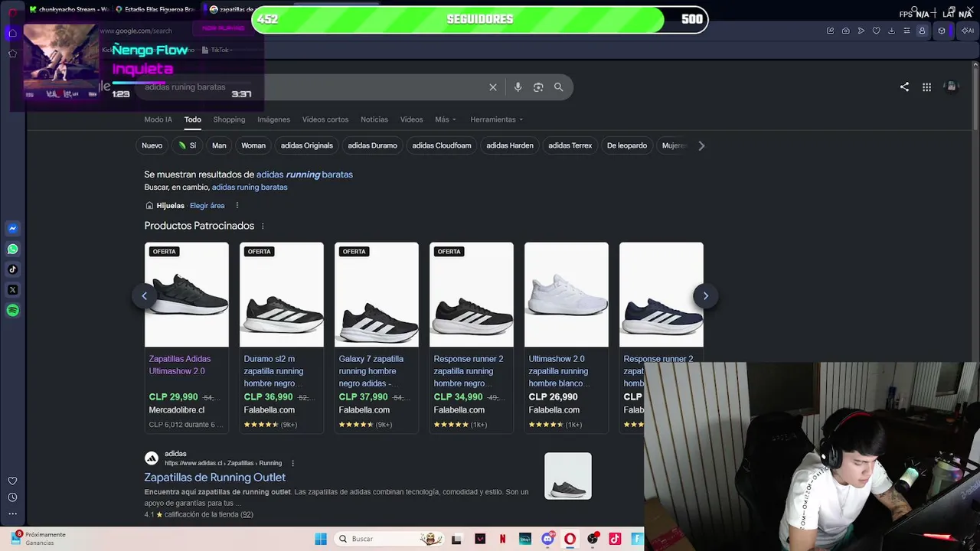
Task: Open the AI assistant toolbar button
Action: pyautogui.click(x=968, y=31)
